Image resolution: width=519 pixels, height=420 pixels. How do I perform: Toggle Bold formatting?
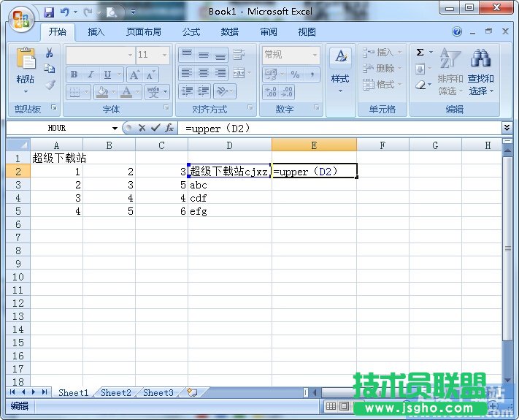coord(74,75)
